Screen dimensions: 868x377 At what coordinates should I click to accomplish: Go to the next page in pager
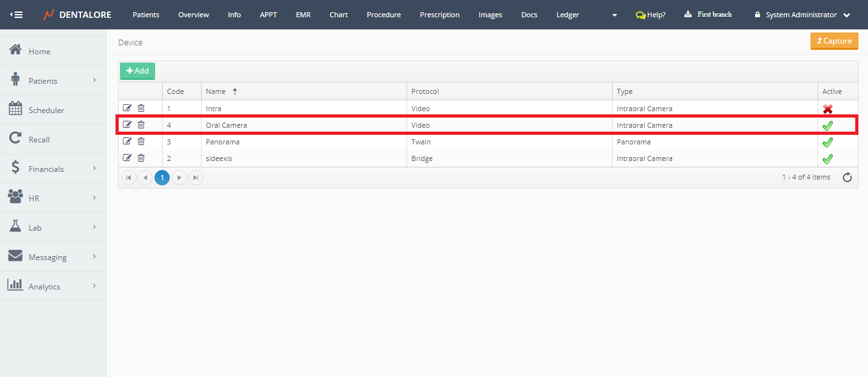tap(179, 178)
